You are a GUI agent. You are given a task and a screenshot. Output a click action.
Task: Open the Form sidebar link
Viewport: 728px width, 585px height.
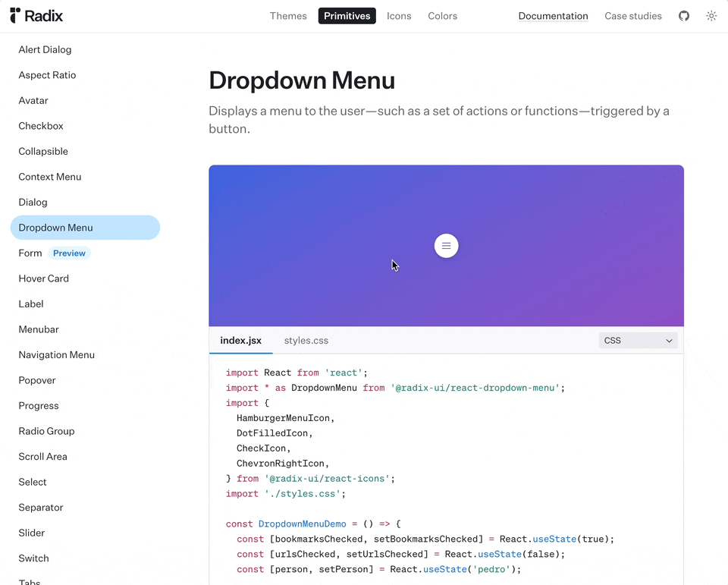[x=30, y=253]
